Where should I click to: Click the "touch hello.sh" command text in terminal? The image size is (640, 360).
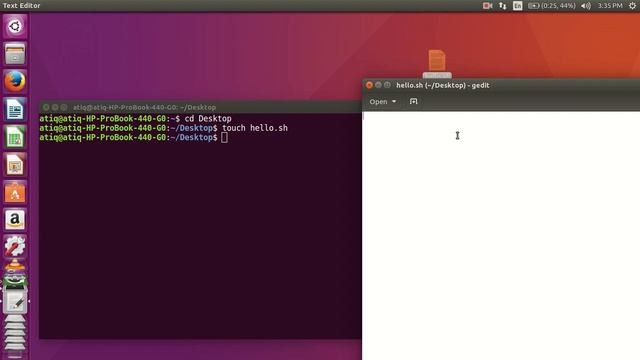coord(255,128)
